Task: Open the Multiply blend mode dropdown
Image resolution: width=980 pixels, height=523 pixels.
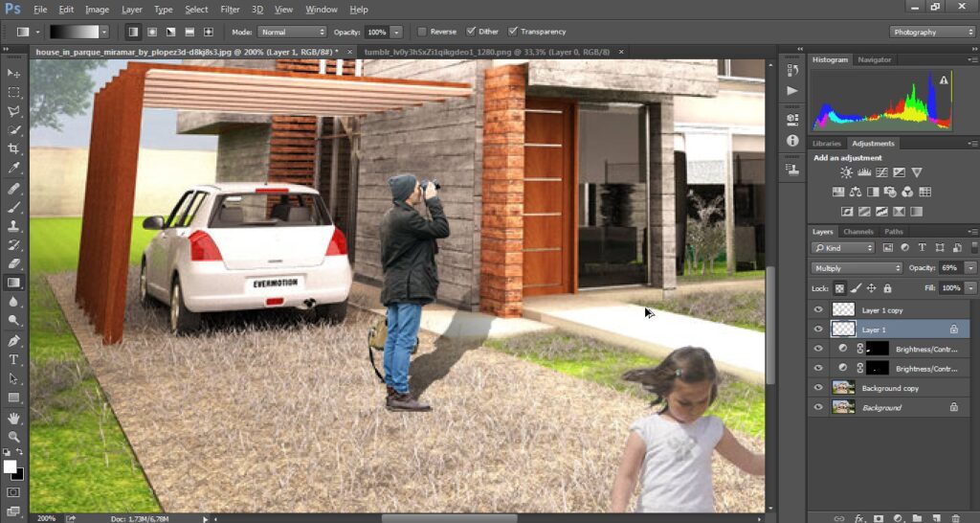Action: point(857,268)
